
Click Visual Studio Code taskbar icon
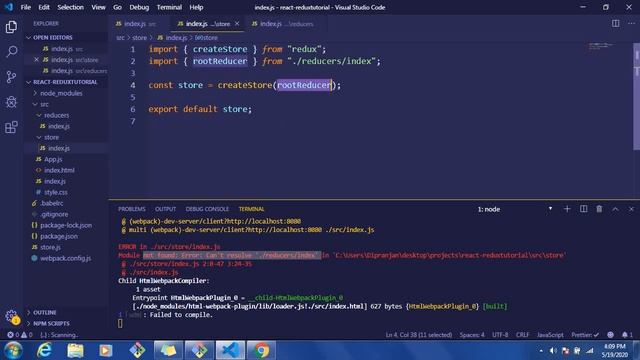point(230,350)
